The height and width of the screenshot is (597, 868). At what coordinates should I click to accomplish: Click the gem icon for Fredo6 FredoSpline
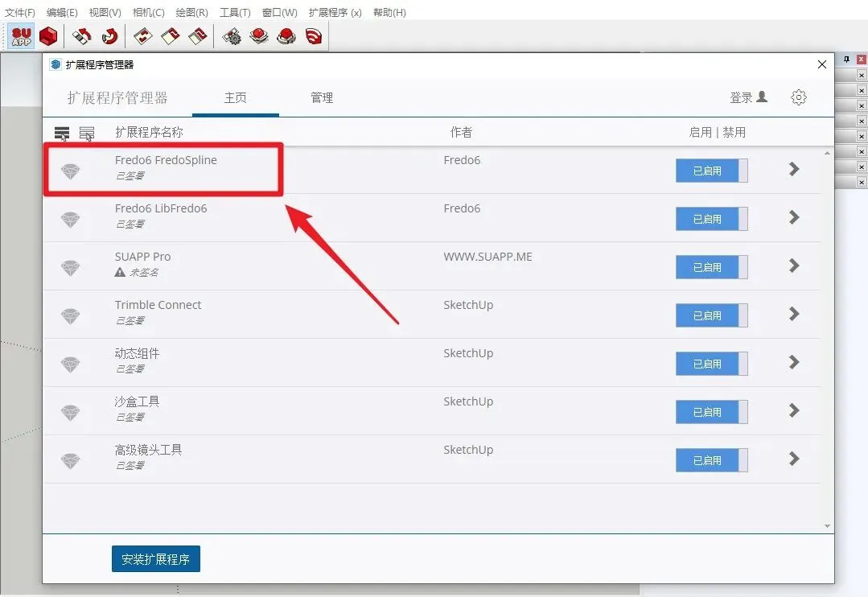coord(70,171)
